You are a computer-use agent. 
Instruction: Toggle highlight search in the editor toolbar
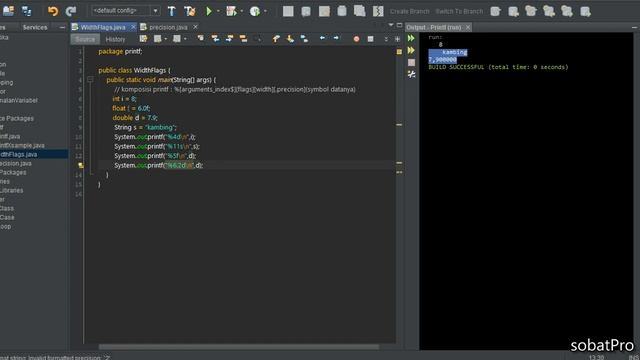243,38
